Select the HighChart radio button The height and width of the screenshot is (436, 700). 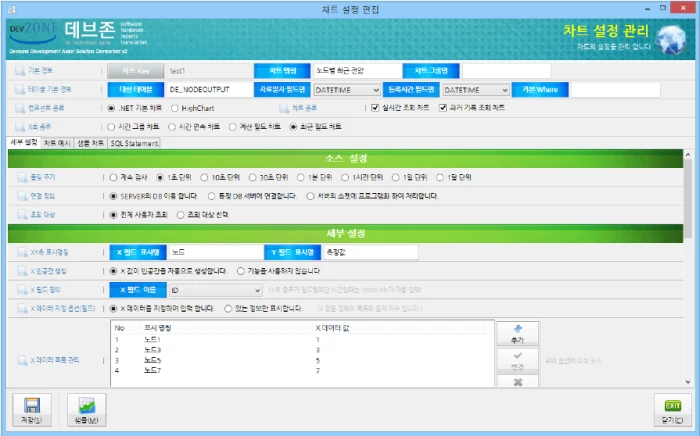[x=175, y=108]
